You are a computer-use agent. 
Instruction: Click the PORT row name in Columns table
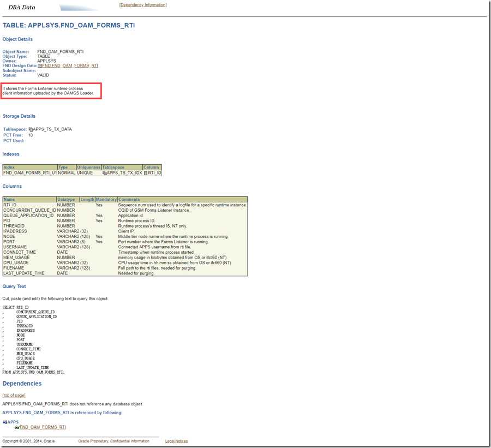(9, 242)
